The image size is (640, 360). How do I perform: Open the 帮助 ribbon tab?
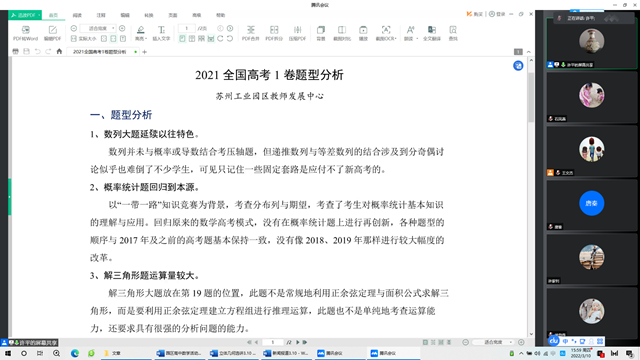[x=220, y=15]
